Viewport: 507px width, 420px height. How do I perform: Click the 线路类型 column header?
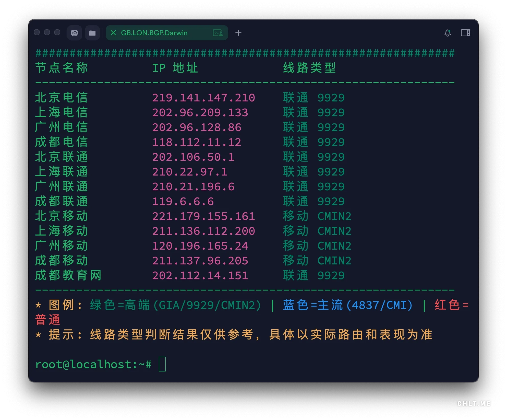(x=309, y=68)
